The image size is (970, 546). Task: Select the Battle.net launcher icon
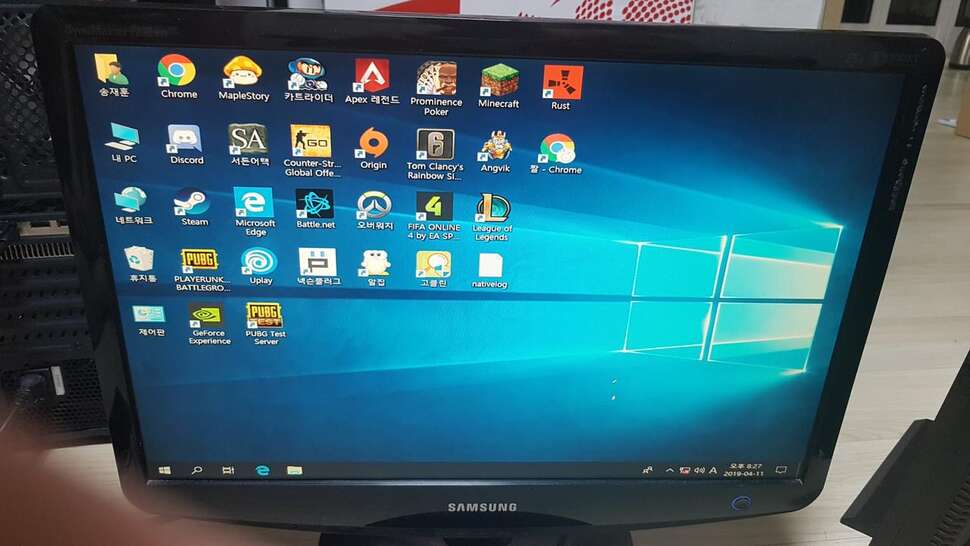pyautogui.click(x=315, y=209)
